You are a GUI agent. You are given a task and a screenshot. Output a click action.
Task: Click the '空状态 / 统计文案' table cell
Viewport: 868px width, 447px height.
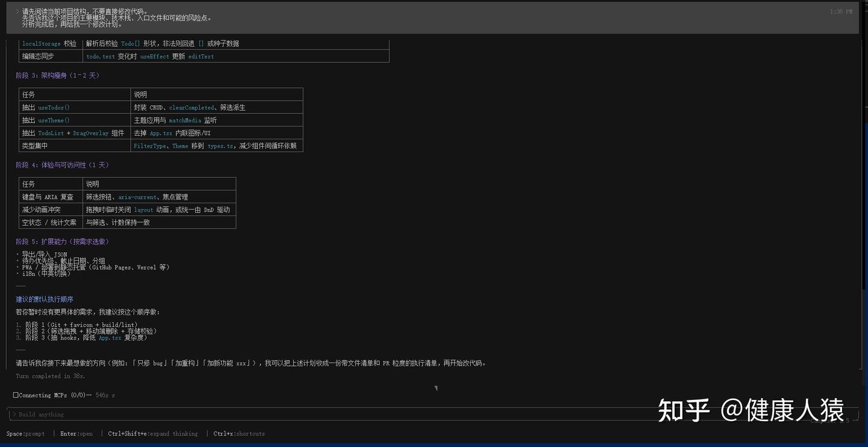51,222
